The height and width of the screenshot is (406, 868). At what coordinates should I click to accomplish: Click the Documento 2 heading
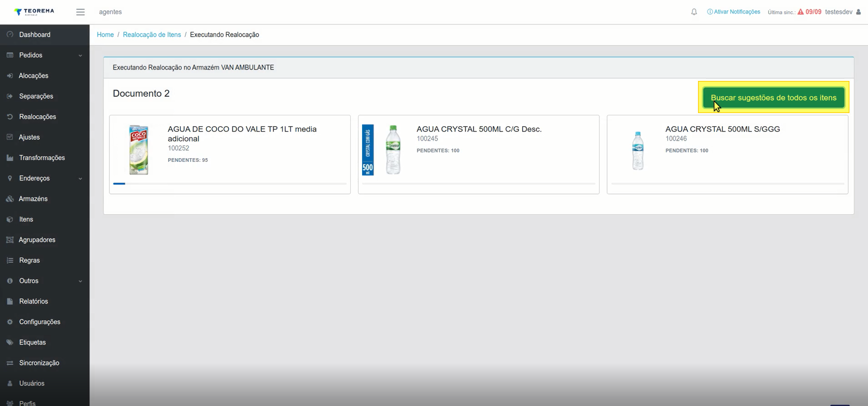pyautogui.click(x=141, y=94)
